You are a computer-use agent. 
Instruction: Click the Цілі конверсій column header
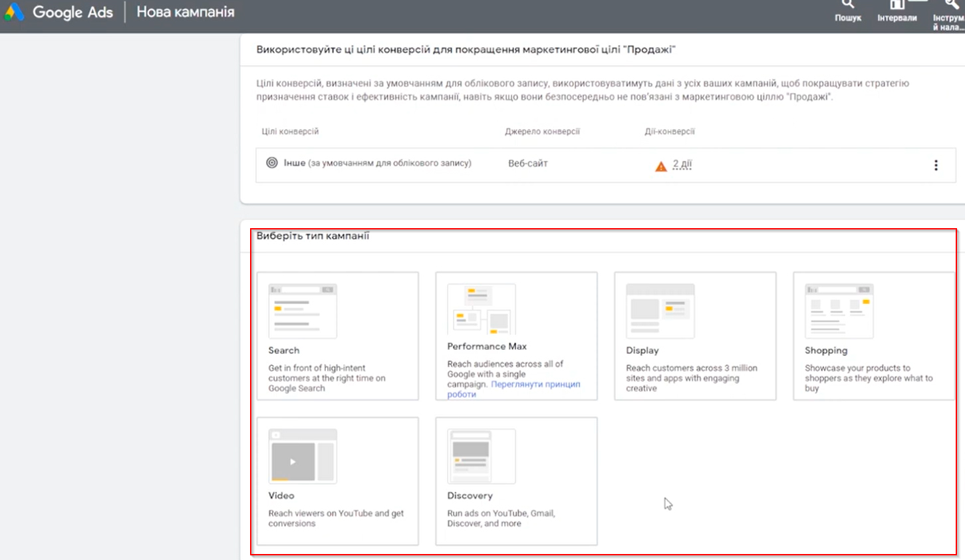pos(290,132)
